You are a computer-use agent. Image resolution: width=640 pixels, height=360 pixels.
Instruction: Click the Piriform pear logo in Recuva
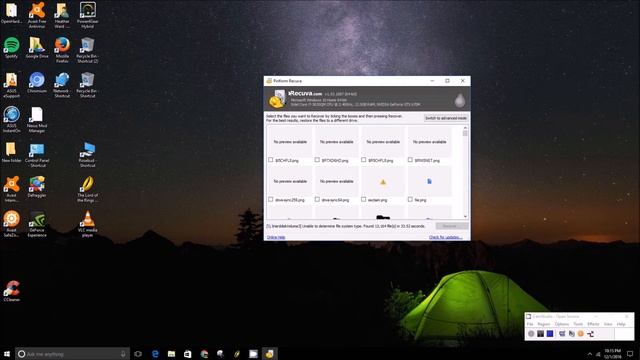[x=460, y=99]
